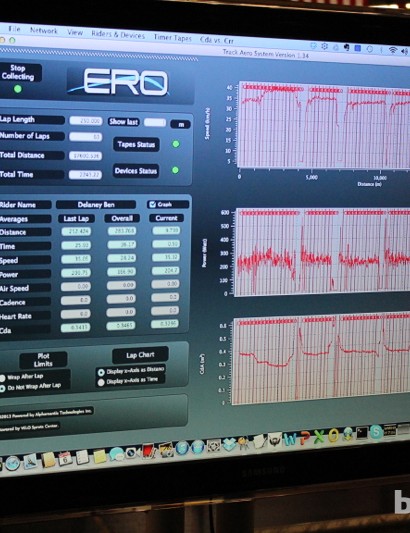Open the Terminal icon in the dock

pyautogui.click(x=361, y=433)
